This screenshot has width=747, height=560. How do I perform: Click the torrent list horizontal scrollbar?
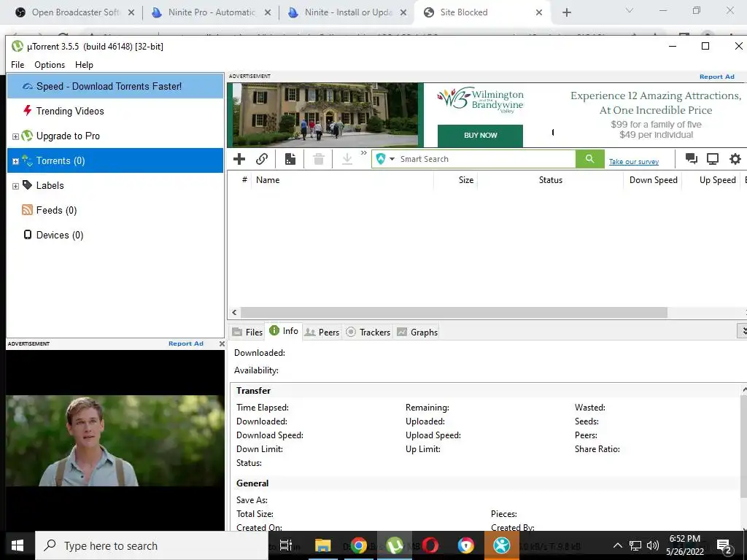454,312
